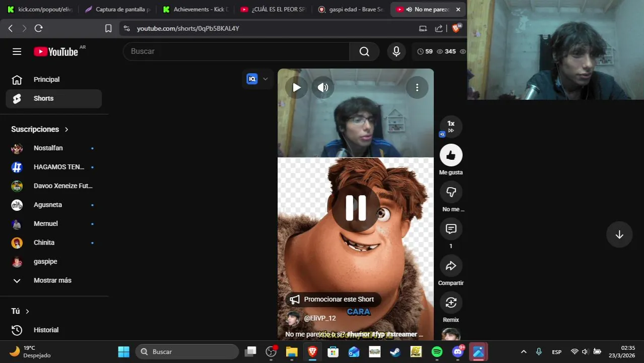Open the YouTube hamburger guide menu

click(x=17, y=51)
